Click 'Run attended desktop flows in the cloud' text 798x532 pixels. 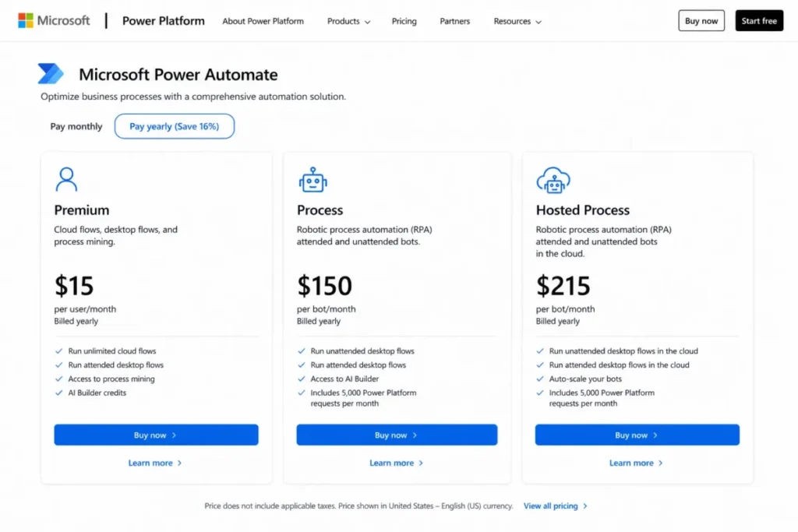tap(620, 365)
